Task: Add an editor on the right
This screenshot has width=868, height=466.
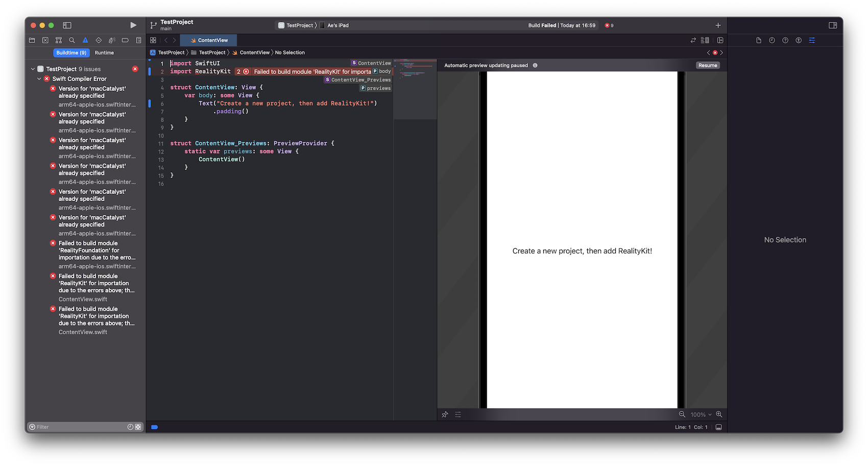Action: (x=720, y=40)
